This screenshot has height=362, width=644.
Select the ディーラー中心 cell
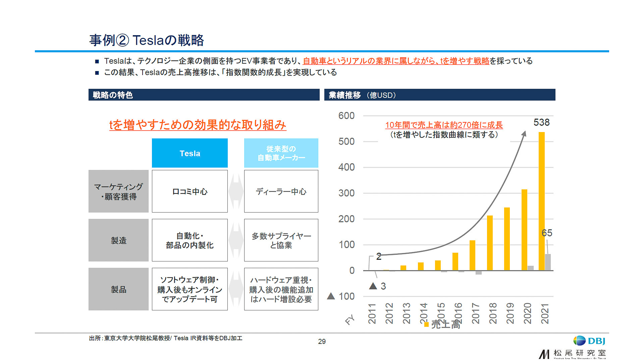click(x=281, y=191)
